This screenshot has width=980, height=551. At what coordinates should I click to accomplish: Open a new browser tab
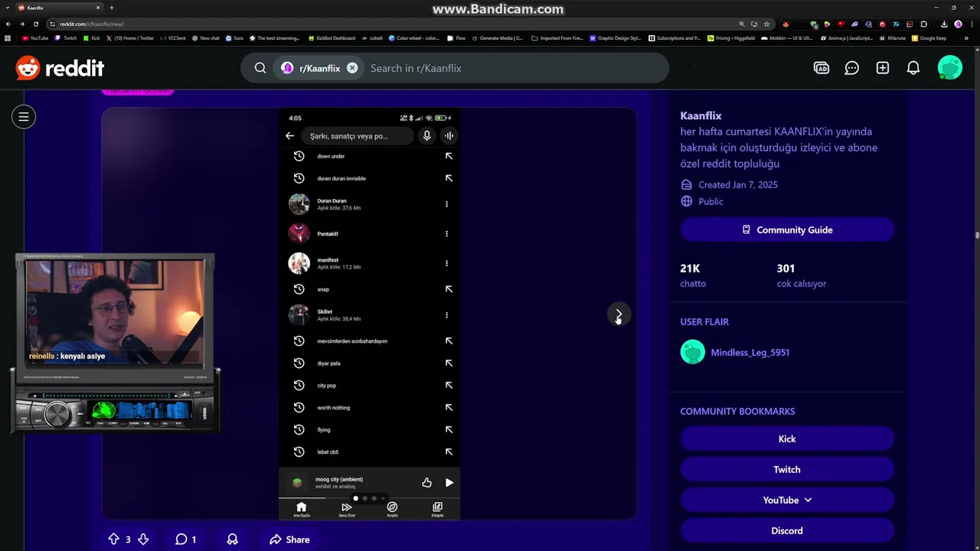coord(112,8)
